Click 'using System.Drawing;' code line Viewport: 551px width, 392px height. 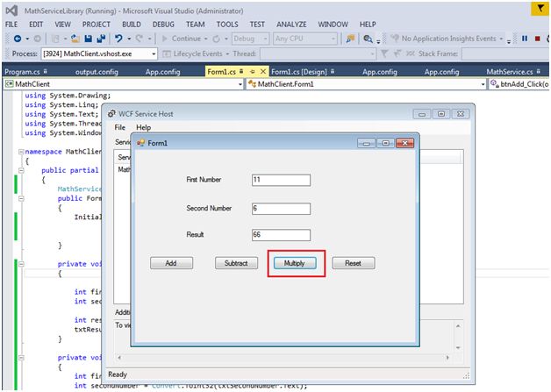(68, 96)
